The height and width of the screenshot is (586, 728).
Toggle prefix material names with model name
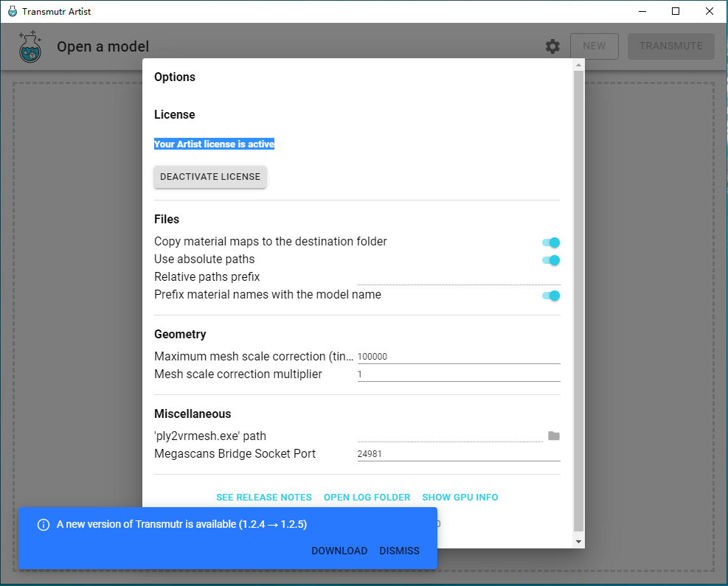551,296
